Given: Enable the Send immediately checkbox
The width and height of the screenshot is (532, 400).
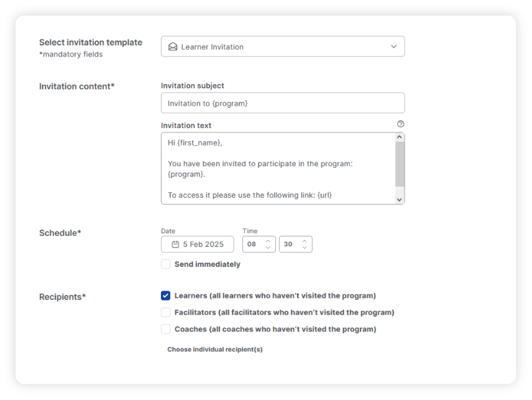Looking at the screenshot, I should [x=165, y=264].
